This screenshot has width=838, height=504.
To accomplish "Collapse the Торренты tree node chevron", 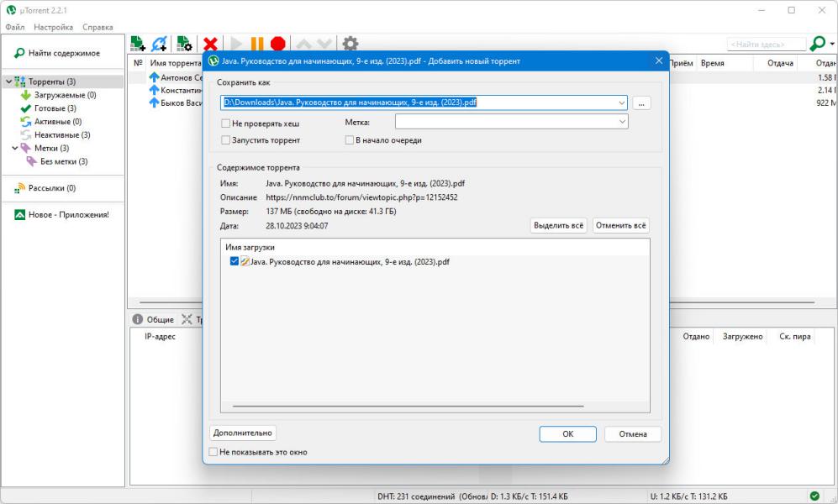I will coord(8,81).
